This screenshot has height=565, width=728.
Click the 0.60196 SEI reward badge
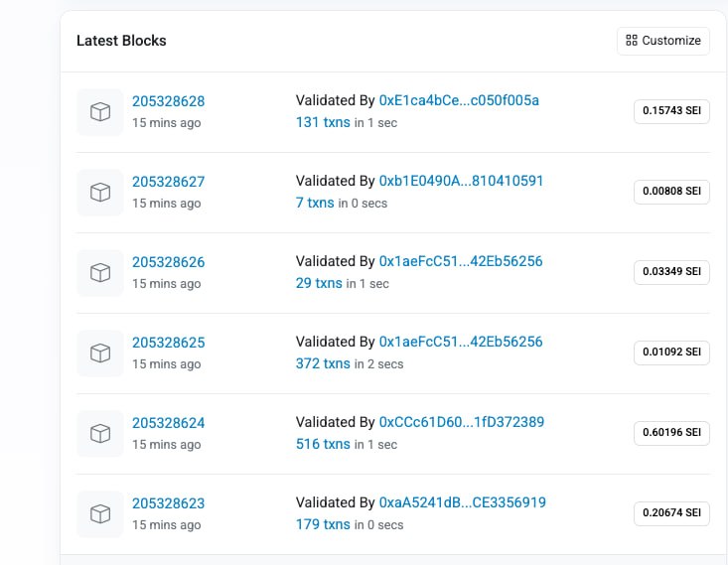click(x=671, y=433)
